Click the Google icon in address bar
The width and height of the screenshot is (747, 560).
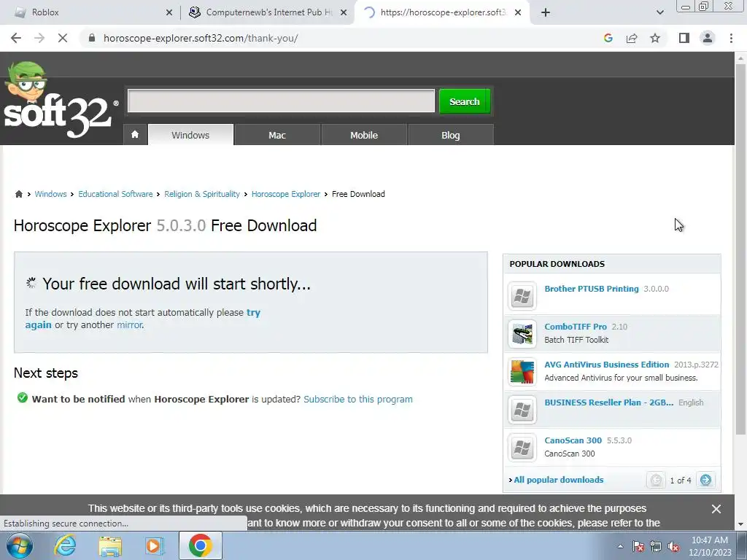(x=608, y=38)
